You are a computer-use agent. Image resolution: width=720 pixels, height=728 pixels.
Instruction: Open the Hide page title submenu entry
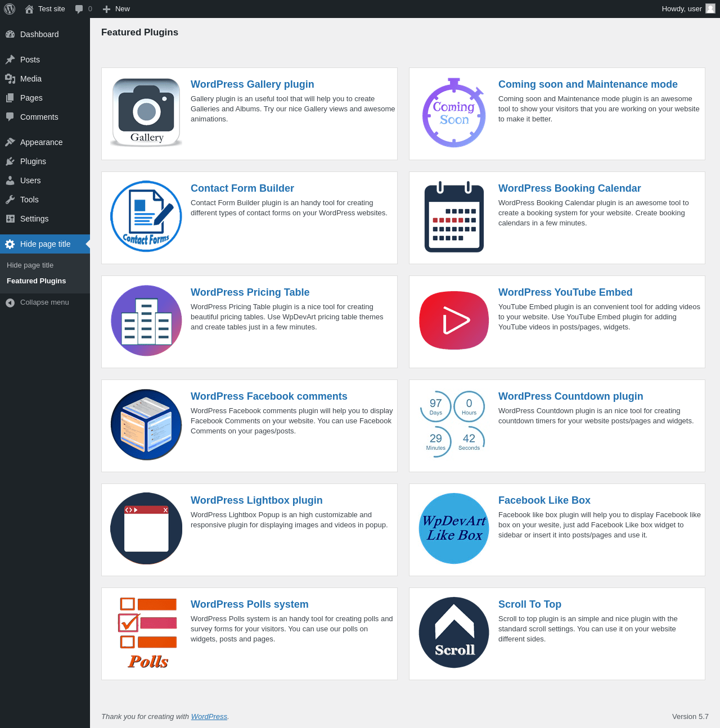click(x=30, y=265)
